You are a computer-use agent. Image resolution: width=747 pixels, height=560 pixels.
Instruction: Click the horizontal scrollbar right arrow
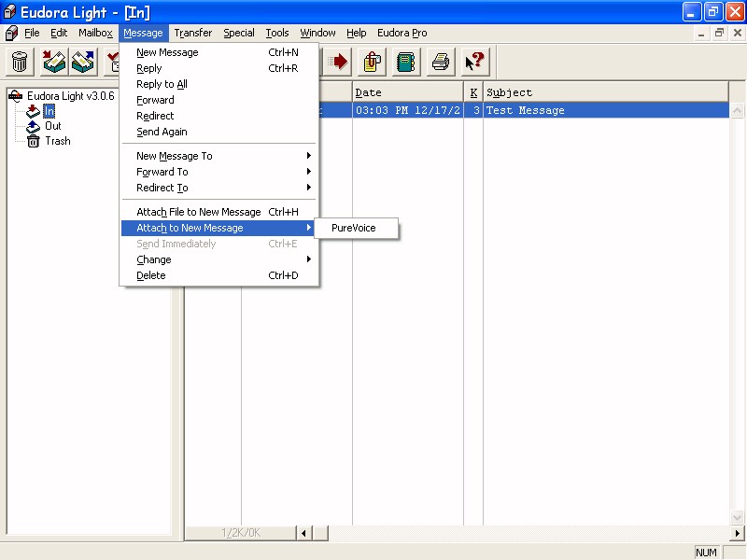(737, 533)
